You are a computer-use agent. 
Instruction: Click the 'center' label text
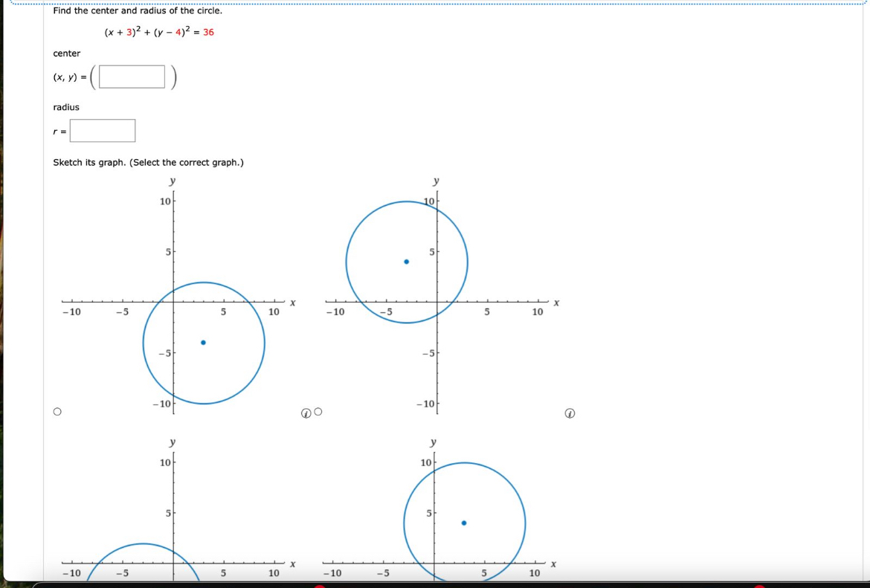pos(66,53)
